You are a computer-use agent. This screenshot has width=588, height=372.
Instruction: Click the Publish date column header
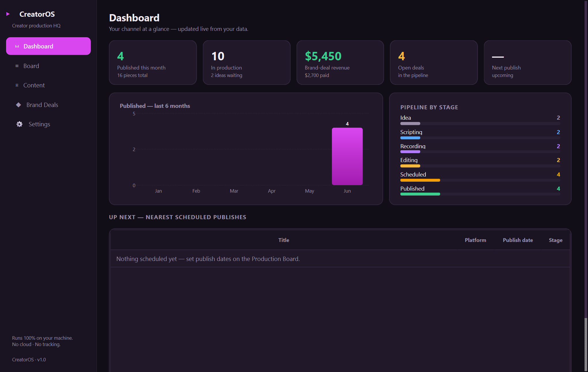(518, 240)
